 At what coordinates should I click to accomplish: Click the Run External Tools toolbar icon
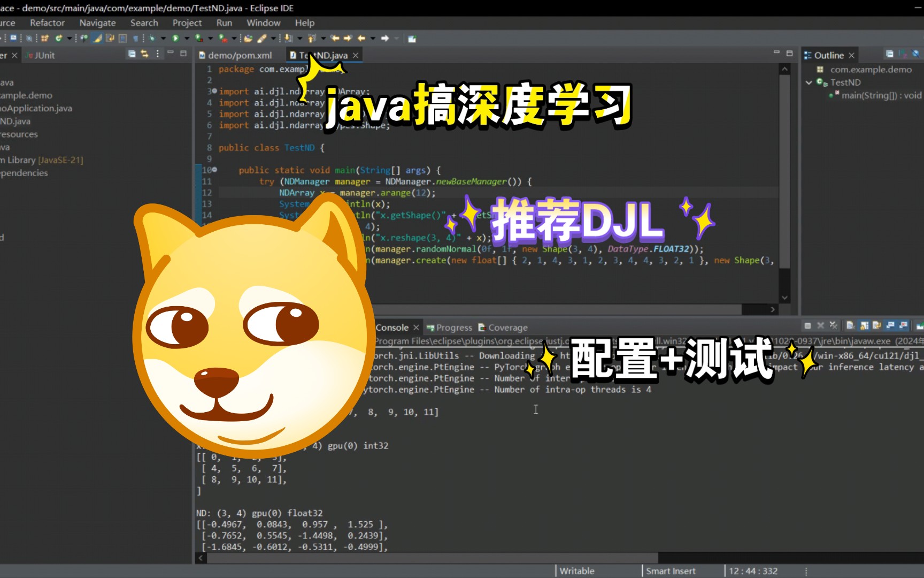[x=222, y=38]
